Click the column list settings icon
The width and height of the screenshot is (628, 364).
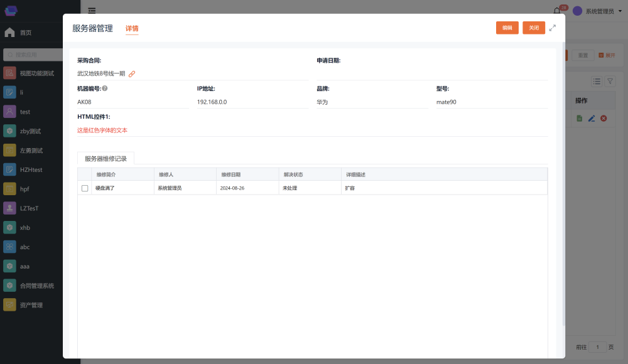(x=597, y=82)
